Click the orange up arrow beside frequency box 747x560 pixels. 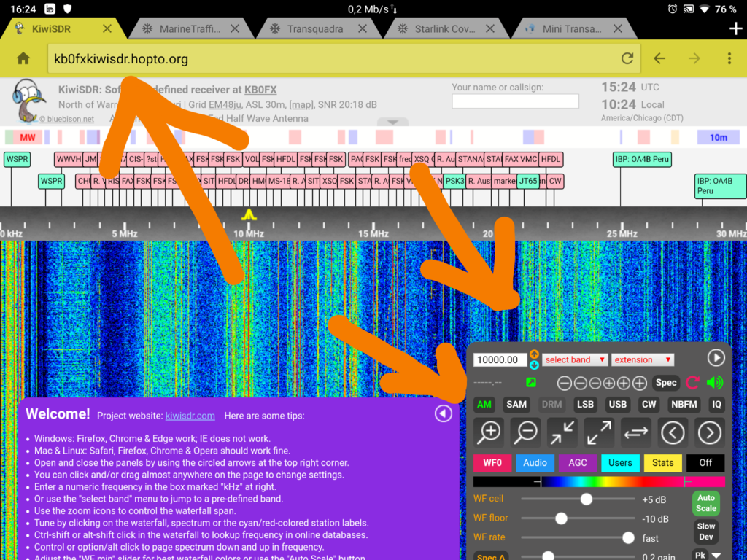534,354
